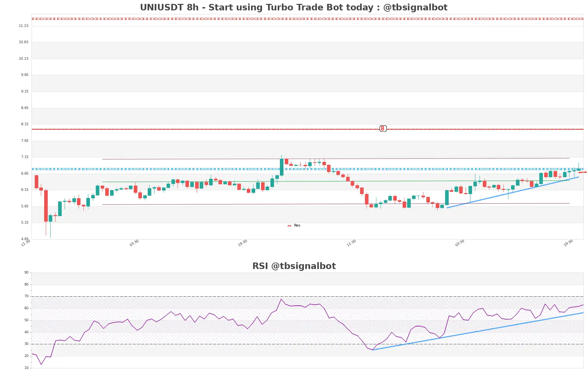Click the Res legend entry
Screen dimensions: 588x392
294,225
